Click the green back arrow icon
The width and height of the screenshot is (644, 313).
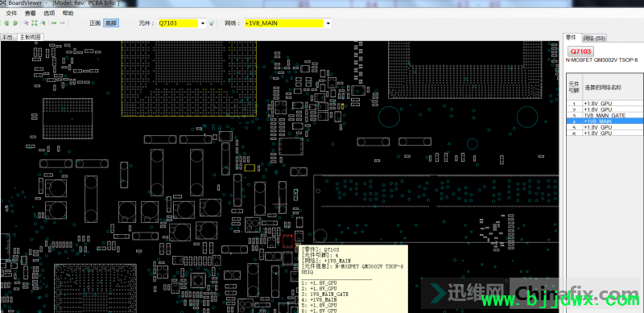coord(54,23)
